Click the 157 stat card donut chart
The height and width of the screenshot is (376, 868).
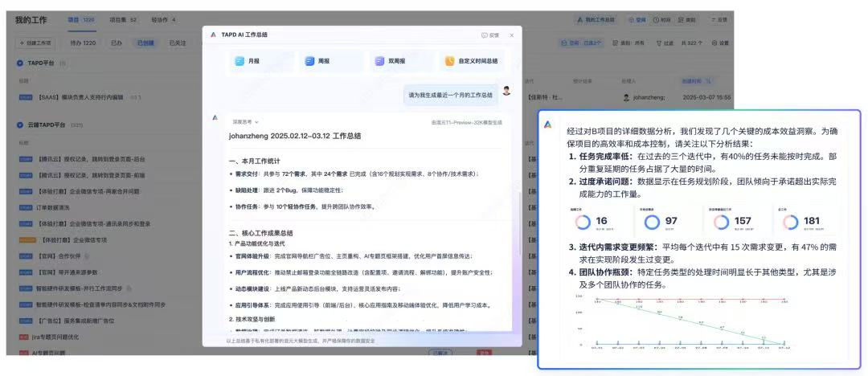[x=721, y=223]
